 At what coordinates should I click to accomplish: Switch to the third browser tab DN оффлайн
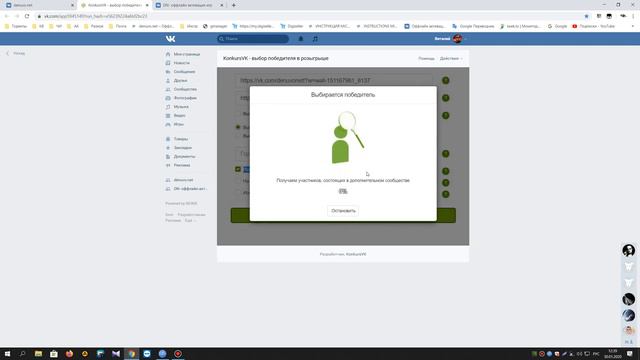(190, 5)
